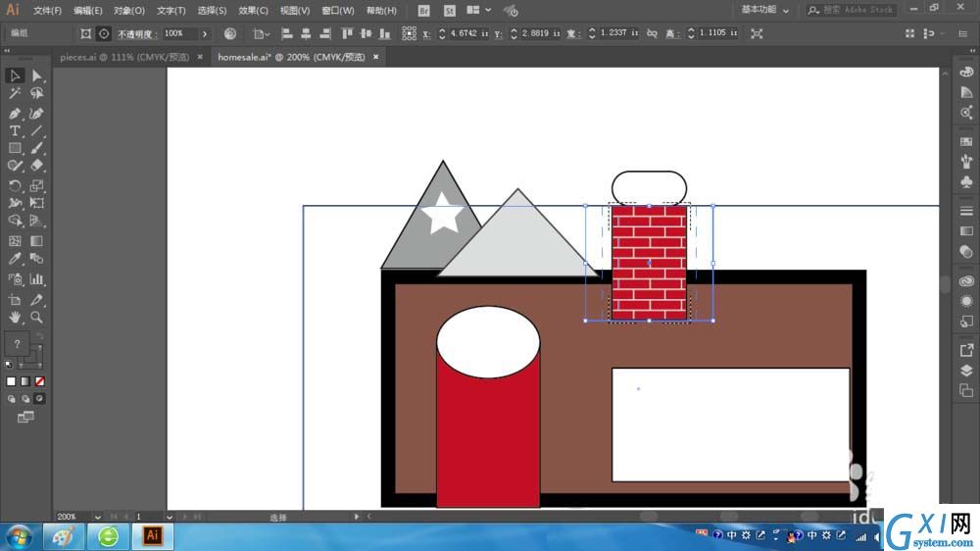The image size is (980, 551).
Task: Select the Rotate tool
Action: [15, 185]
